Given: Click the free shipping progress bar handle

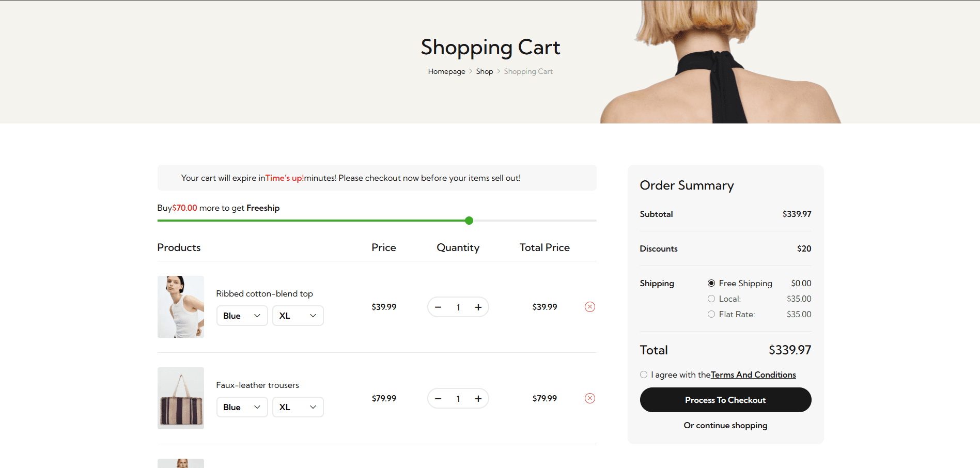Looking at the screenshot, I should pos(469,221).
